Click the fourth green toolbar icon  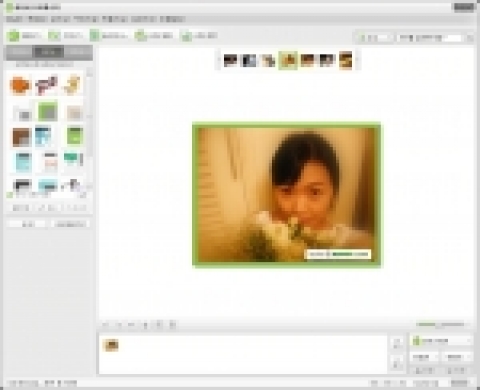pos(141,35)
